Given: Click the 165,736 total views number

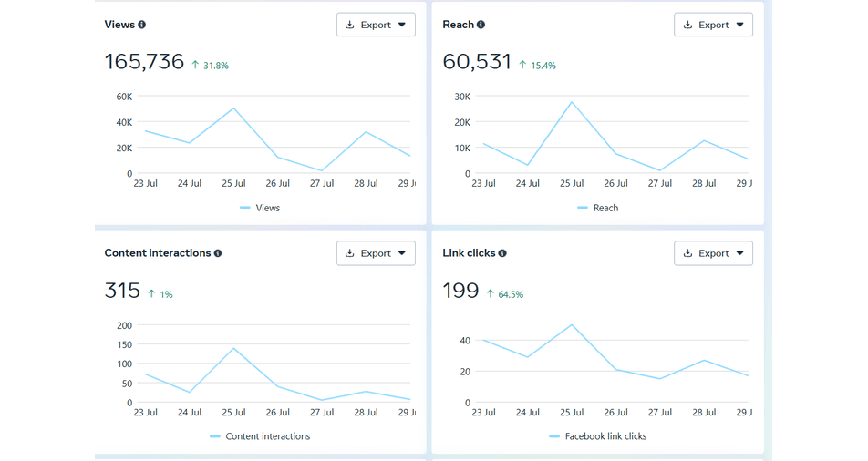Looking at the screenshot, I should click(144, 62).
